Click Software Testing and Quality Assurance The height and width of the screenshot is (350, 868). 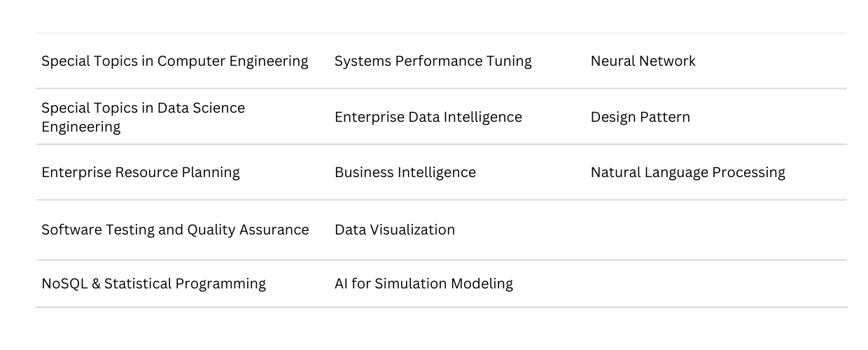coord(175,230)
